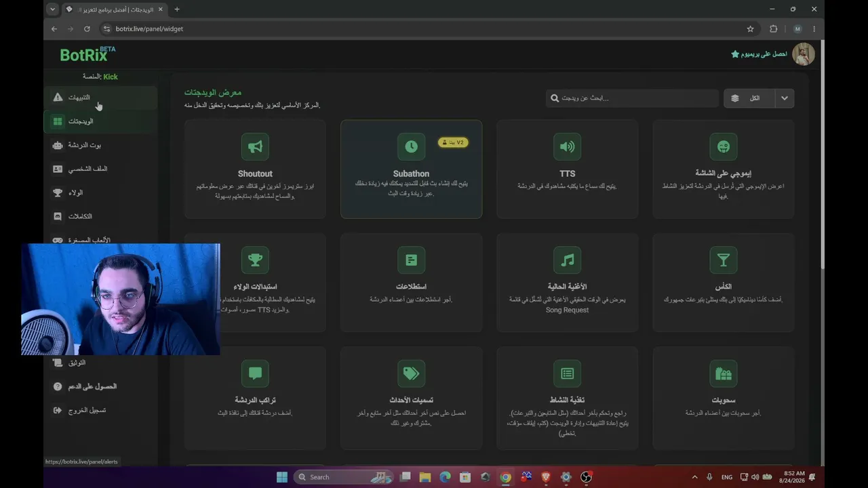Open the chat overlay speech bubble icon
This screenshot has height=488, width=868.
255,373
